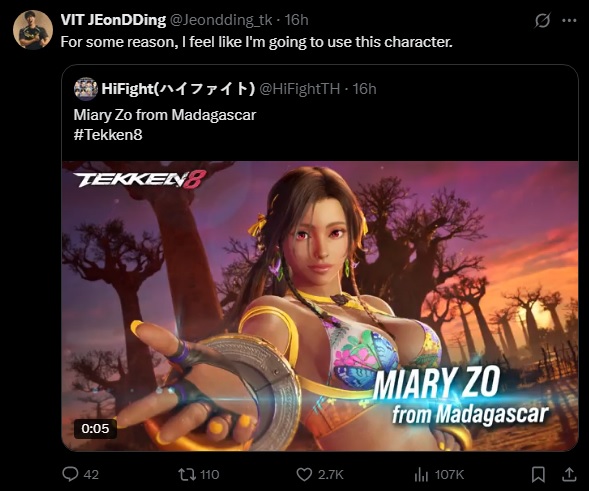The height and width of the screenshot is (491, 589).
Task: Open HiFight avatar in quoted post
Action: pyautogui.click(x=86, y=89)
